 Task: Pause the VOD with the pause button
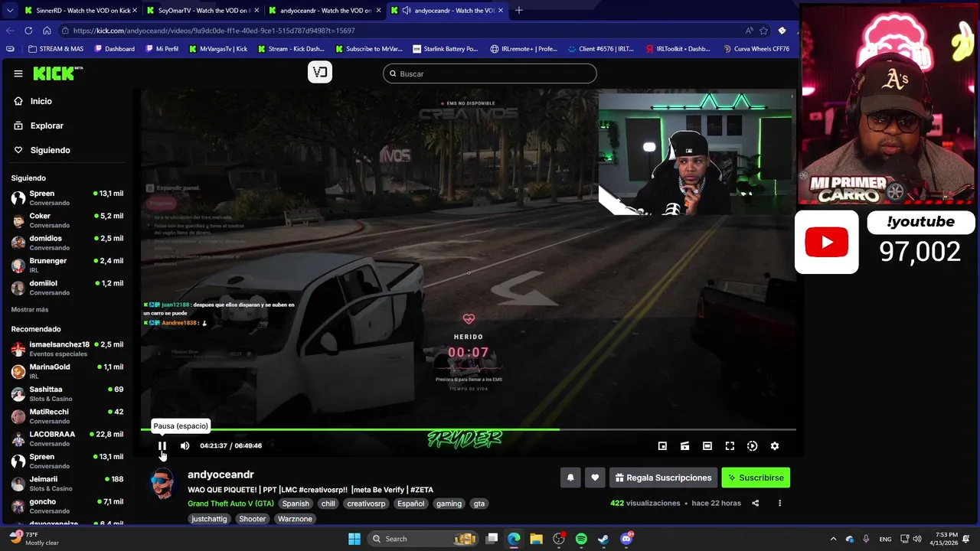(x=162, y=446)
